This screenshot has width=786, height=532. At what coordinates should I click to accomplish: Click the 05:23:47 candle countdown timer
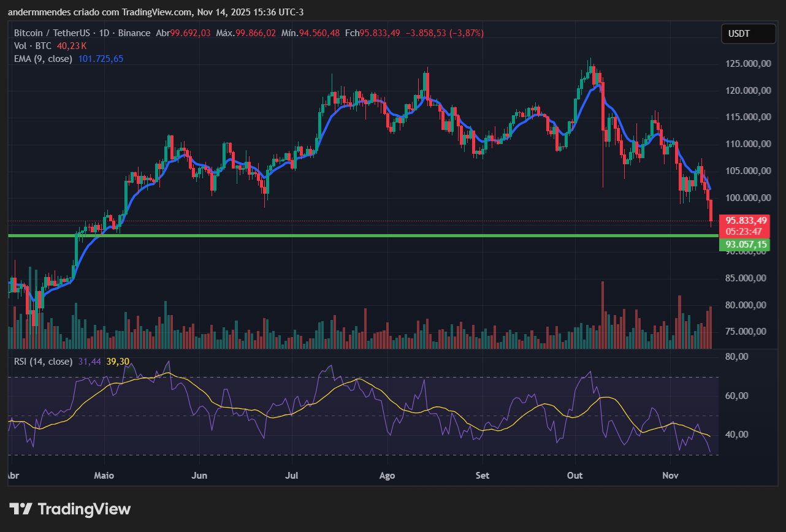(x=744, y=230)
